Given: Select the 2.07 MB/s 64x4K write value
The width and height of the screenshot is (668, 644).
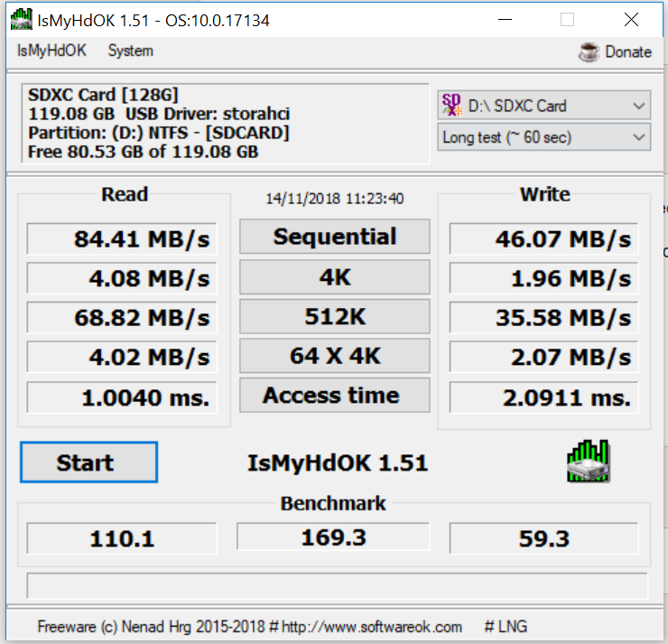Looking at the screenshot, I should (544, 357).
